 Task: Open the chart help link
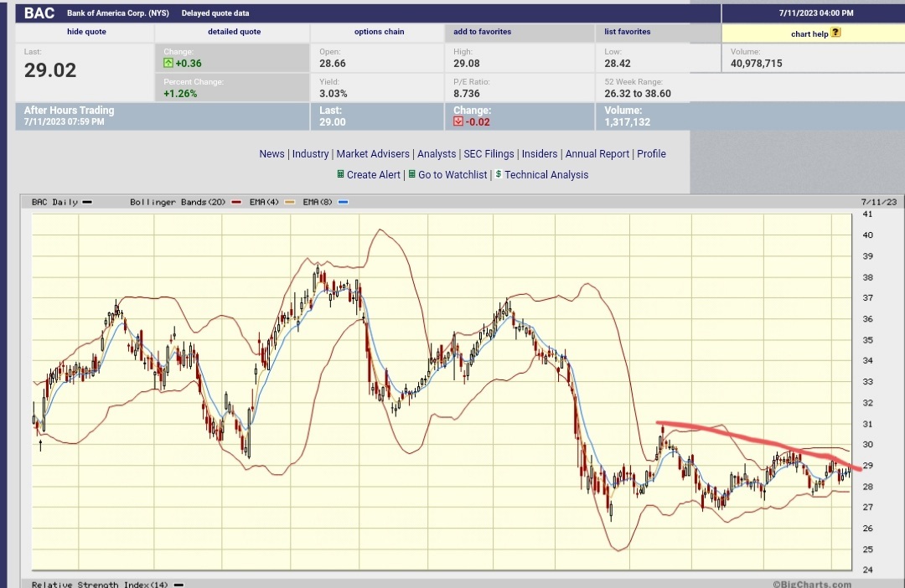[x=809, y=34]
